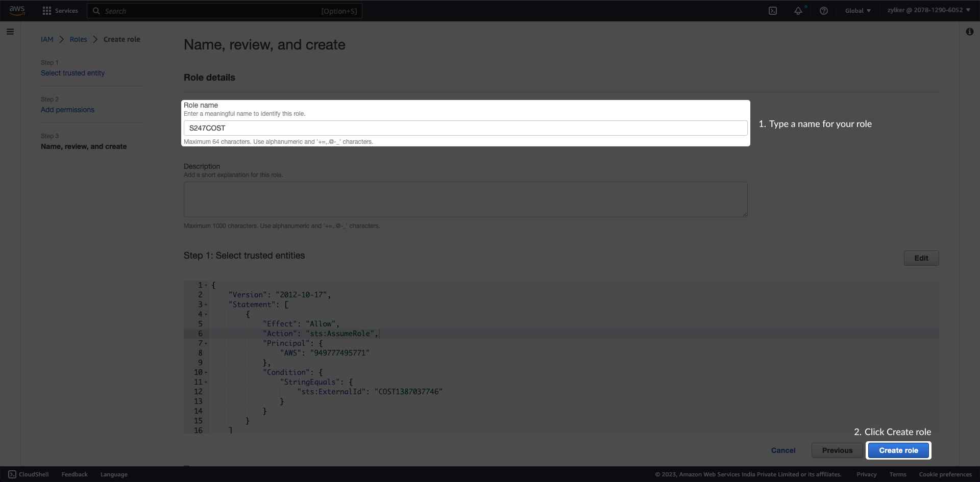The image size is (980, 482).
Task: Expand the left navigation hamburger menu
Action: click(10, 32)
